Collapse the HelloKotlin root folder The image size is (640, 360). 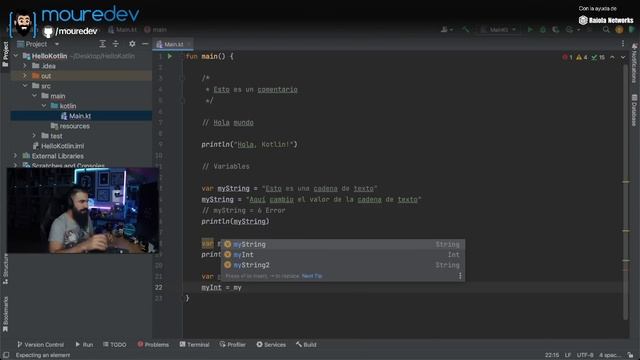tap(16, 56)
